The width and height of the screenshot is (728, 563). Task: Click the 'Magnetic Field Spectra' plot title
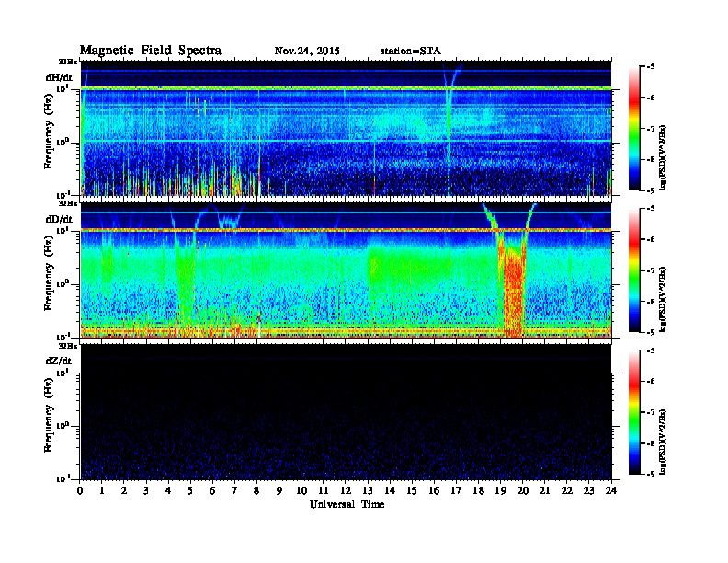(151, 51)
